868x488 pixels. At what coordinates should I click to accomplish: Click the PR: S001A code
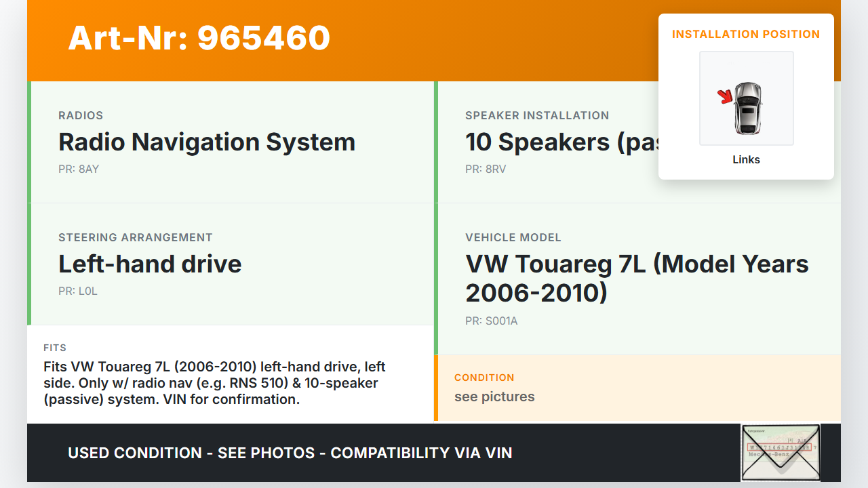click(491, 321)
